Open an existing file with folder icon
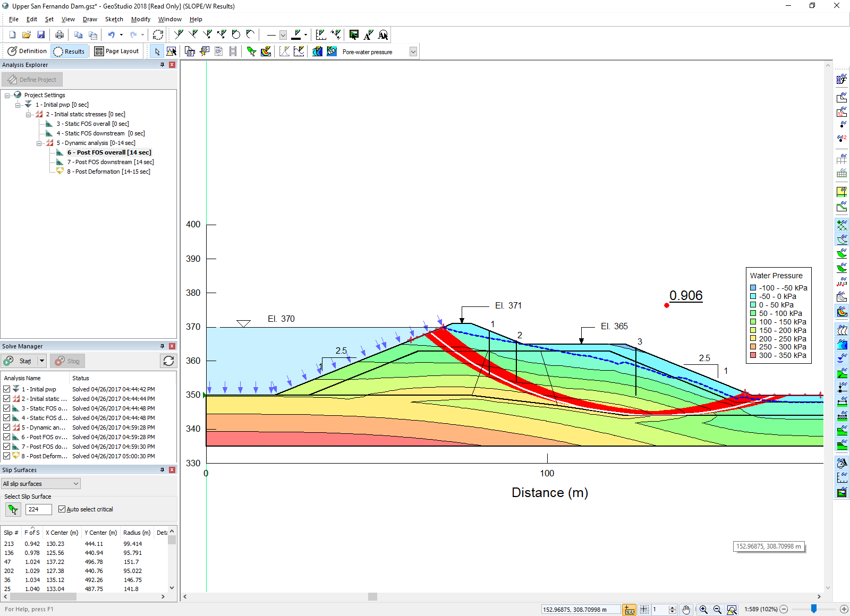This screenshot has width=850, height=616. 27,35
